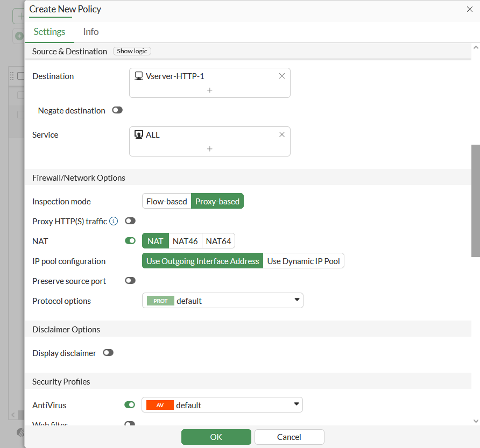Viewport: 480px width, 448px height.
Task: Choose Use Dynamic IP Pool option
Action: 303,261
